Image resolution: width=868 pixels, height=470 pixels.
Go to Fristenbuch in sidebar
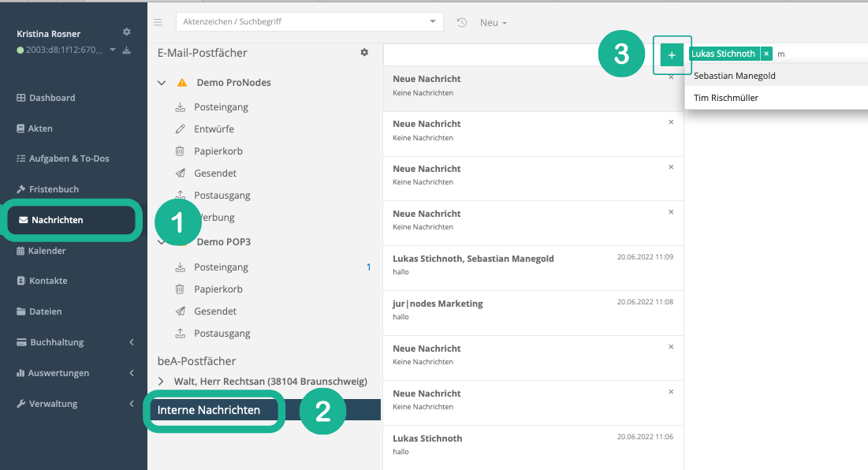[x=54, y=189]
